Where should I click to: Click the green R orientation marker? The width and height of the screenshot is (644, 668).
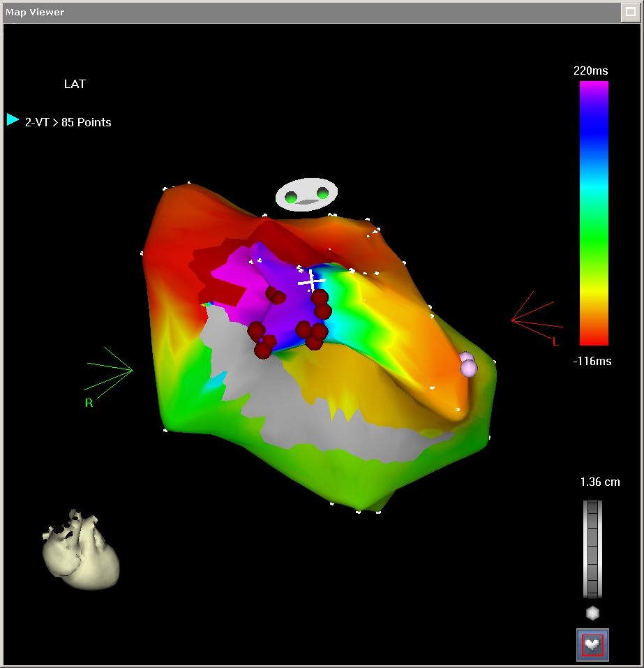pyautogui.click(x=89, y=403)
